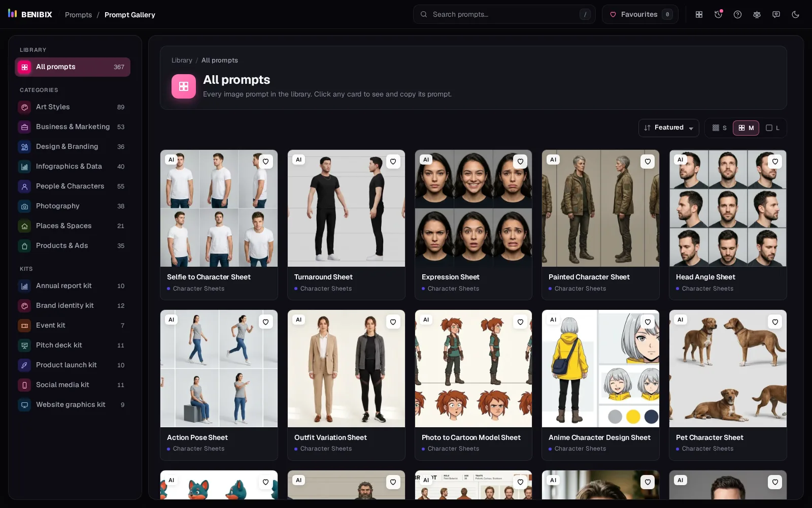812x508 pixels.
Task: Click the Business & Marketing briefcase icon
Action: [x=24, y=127]
